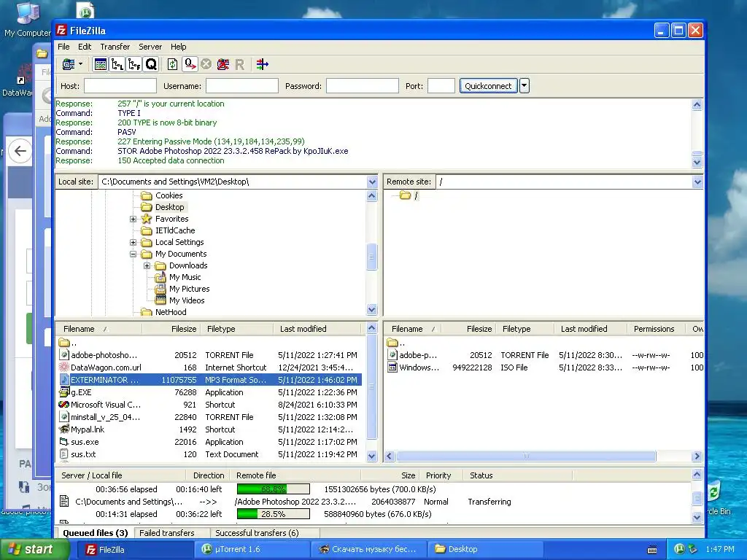This screenshot has height=560, width=747.
Task: Select the Microsoft Visual C shortcut icon
Action: point(64,405)
